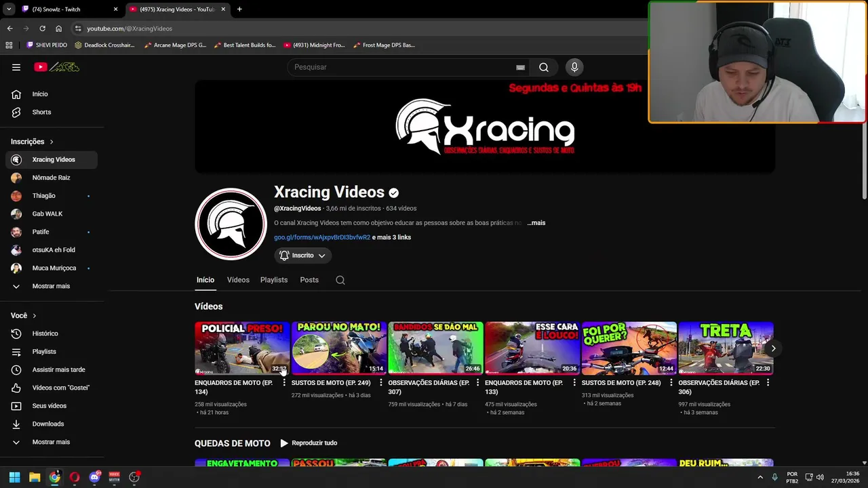The image size is (868, 488).
Task: Open Muca Muriçoca subscription channel
Action: (x=52, y=268)
